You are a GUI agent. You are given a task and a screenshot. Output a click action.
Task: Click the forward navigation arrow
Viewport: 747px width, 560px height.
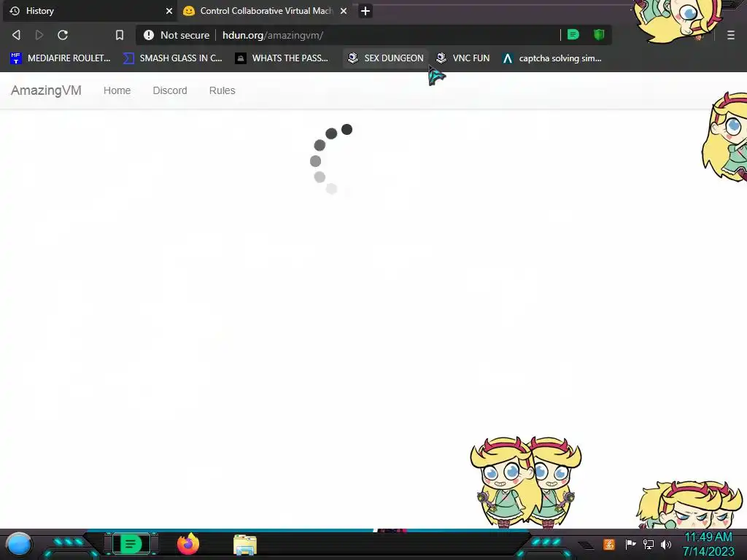[39, 35]
